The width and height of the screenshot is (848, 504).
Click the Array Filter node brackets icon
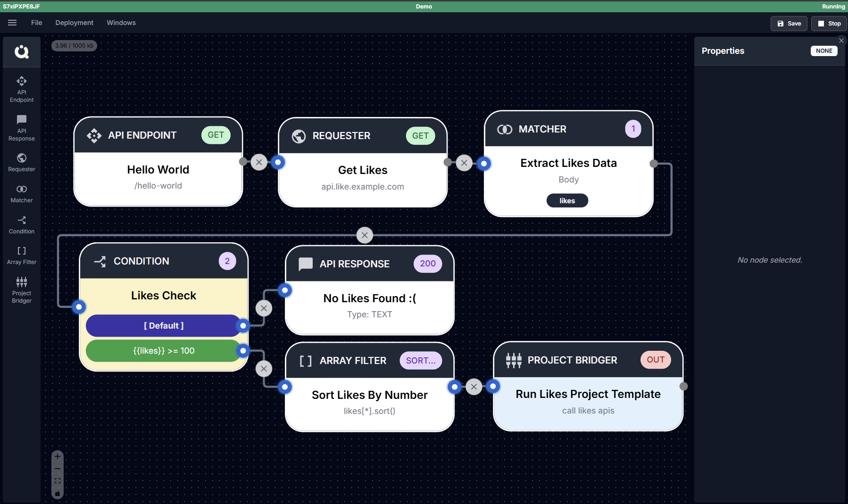tap(306, 361)
